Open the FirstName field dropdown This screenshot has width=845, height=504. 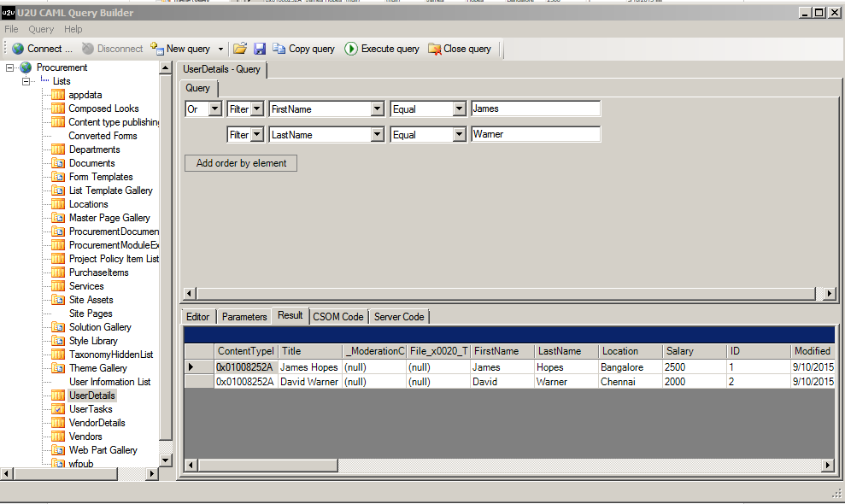[x=378, y=108]
